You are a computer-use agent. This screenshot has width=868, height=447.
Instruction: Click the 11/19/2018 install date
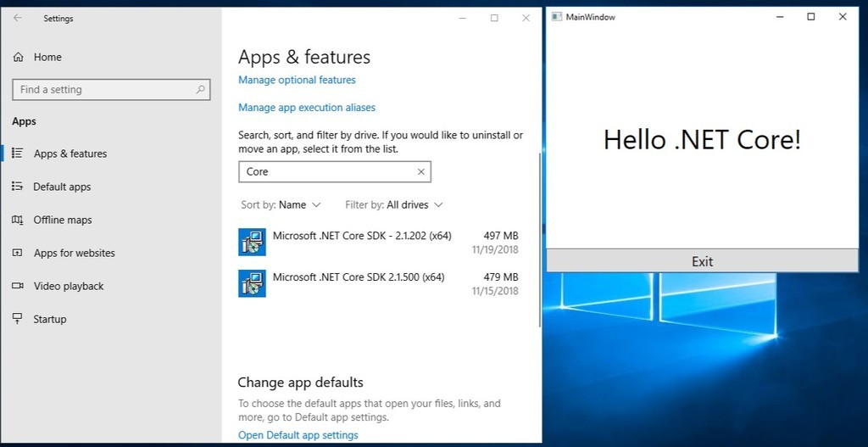[x=495, y=250]
